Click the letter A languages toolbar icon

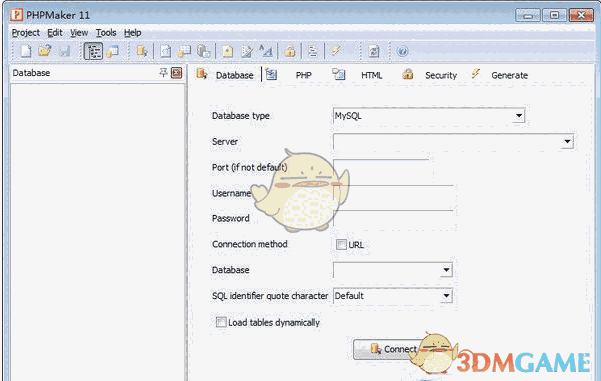266,51
